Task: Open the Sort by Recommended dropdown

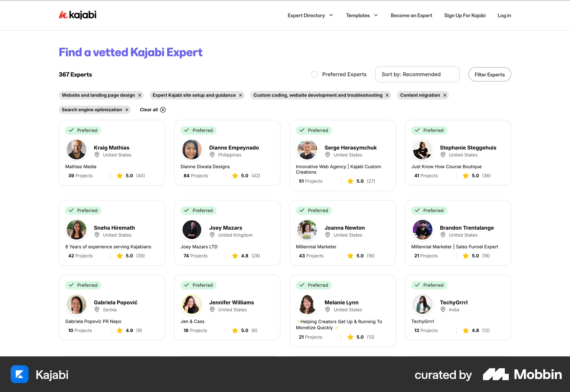Action: click(x=417, y=74)
